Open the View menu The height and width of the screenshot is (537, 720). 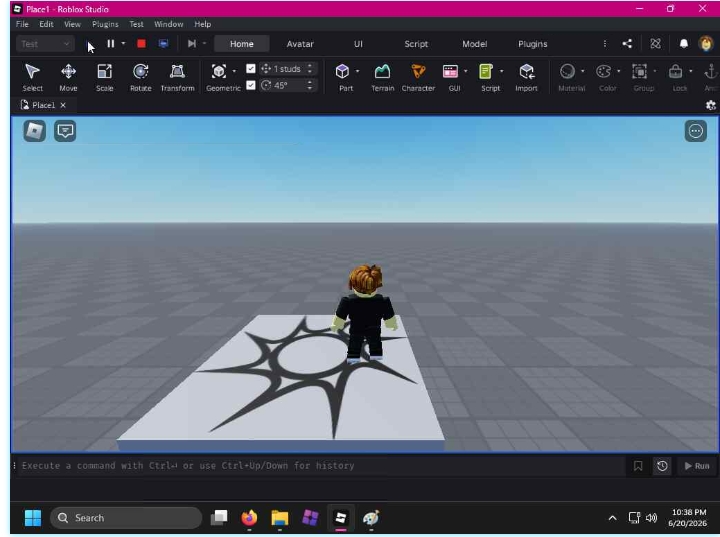point(72,24)
